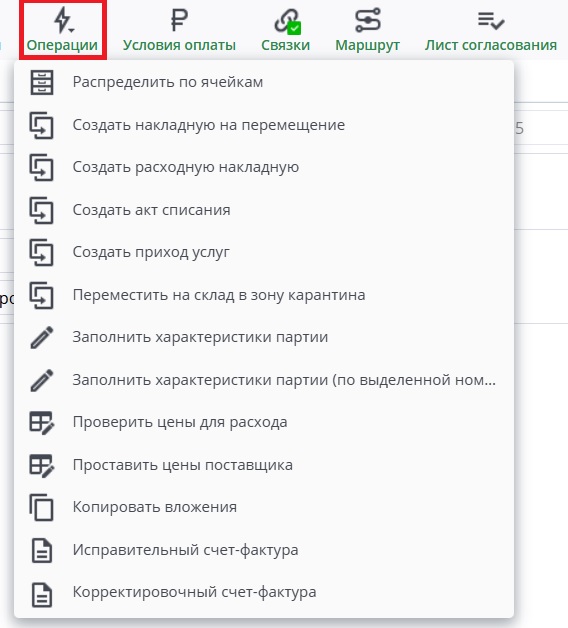This screenshot has height=628, width=568.
Task: Choose Создать приход услуг
Action: (x=264, y=253)
